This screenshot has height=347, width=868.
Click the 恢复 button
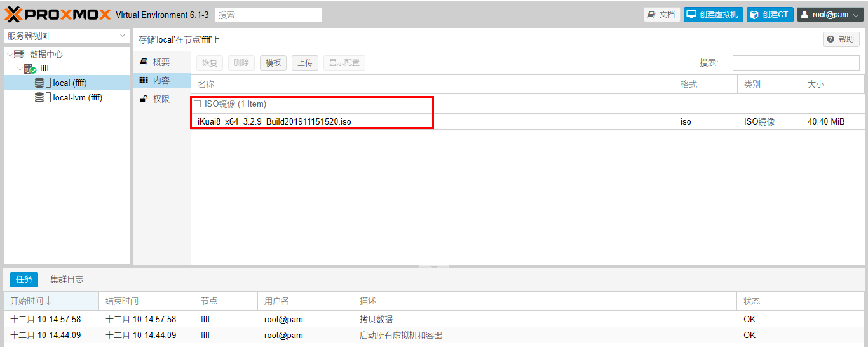(x=210, y=63)
